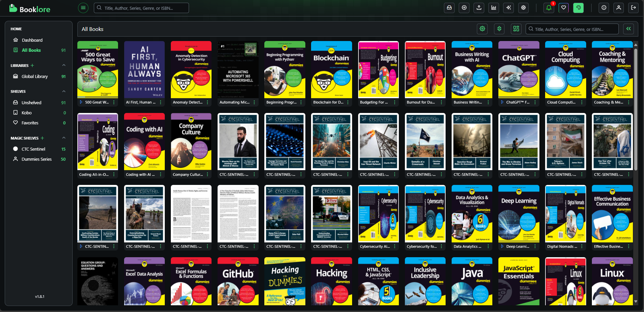Click the theme palette icon
644x312 pixels.
[x=578, y=8]
